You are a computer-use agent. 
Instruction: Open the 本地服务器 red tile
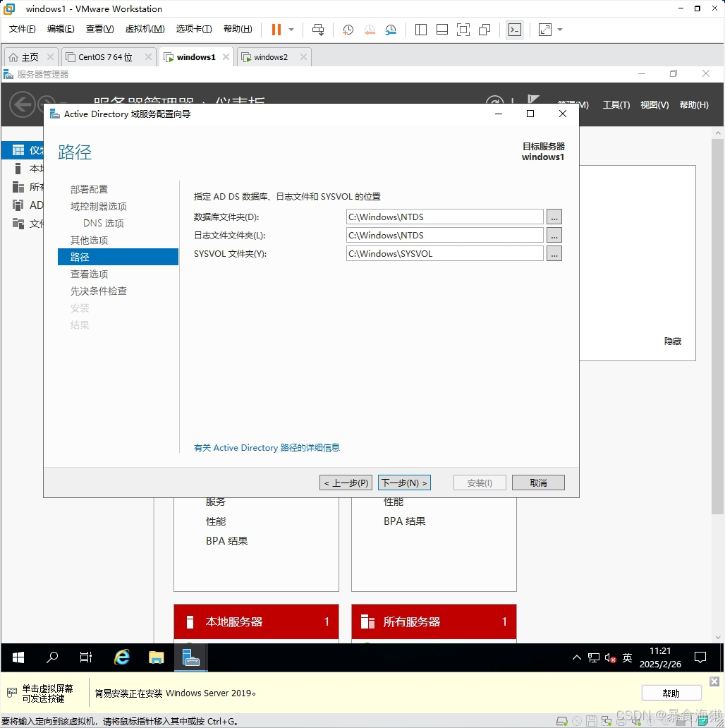tap(256, 621)
